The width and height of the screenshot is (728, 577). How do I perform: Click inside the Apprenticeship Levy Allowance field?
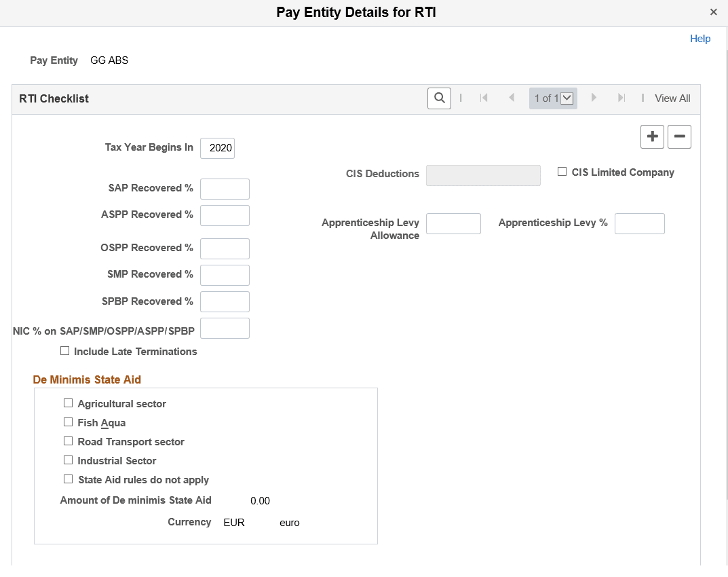[453, 223]
